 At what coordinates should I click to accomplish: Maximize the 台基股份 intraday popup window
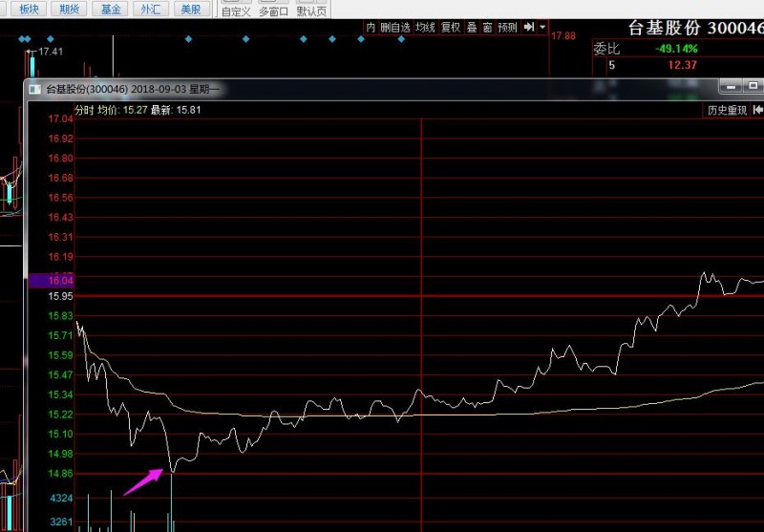click(x=753, y=86)
